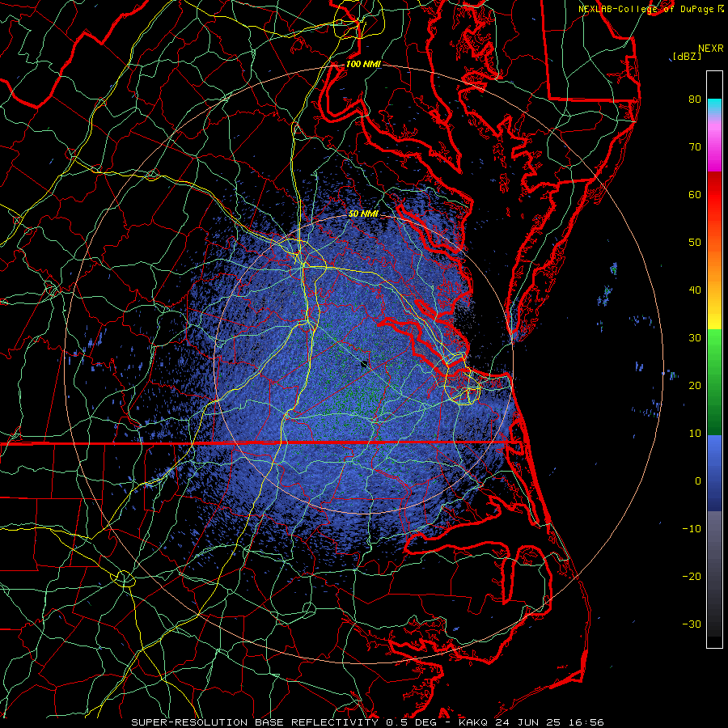Select the -20 dBZ scale label
This screenshot has width=728, height=728.
coord(692,577)
